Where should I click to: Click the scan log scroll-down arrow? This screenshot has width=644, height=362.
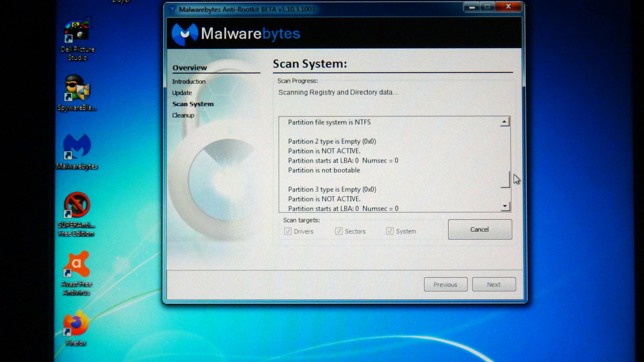505,206
